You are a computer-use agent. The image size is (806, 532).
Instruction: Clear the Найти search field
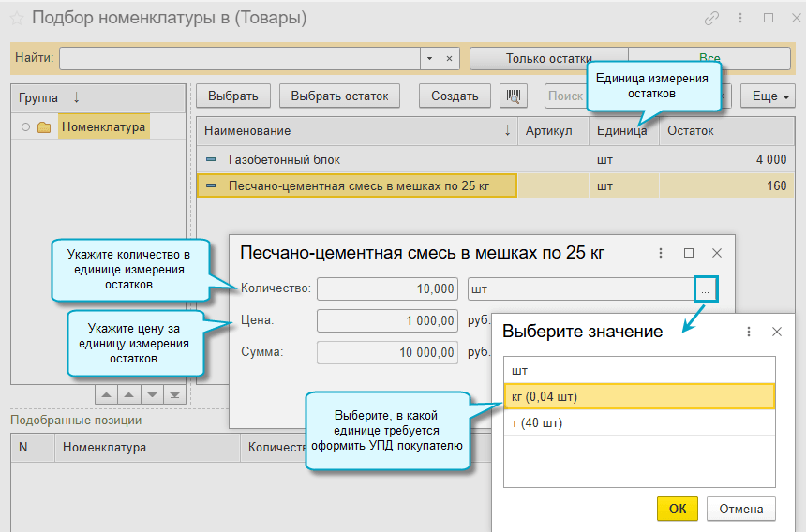click(x=449, y=59)
